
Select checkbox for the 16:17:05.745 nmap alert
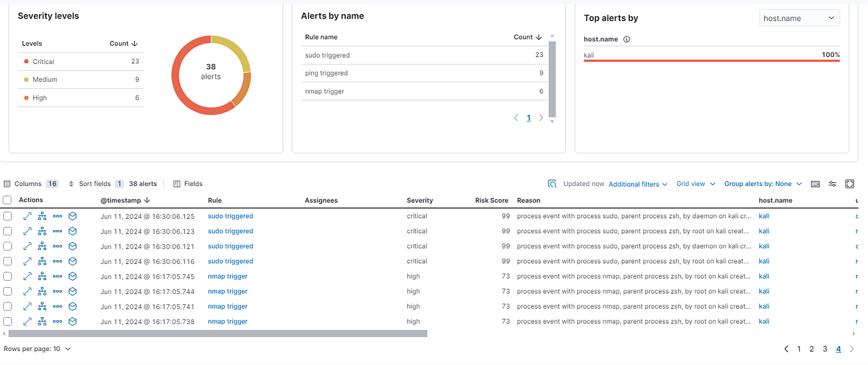[x=7, y=277]
